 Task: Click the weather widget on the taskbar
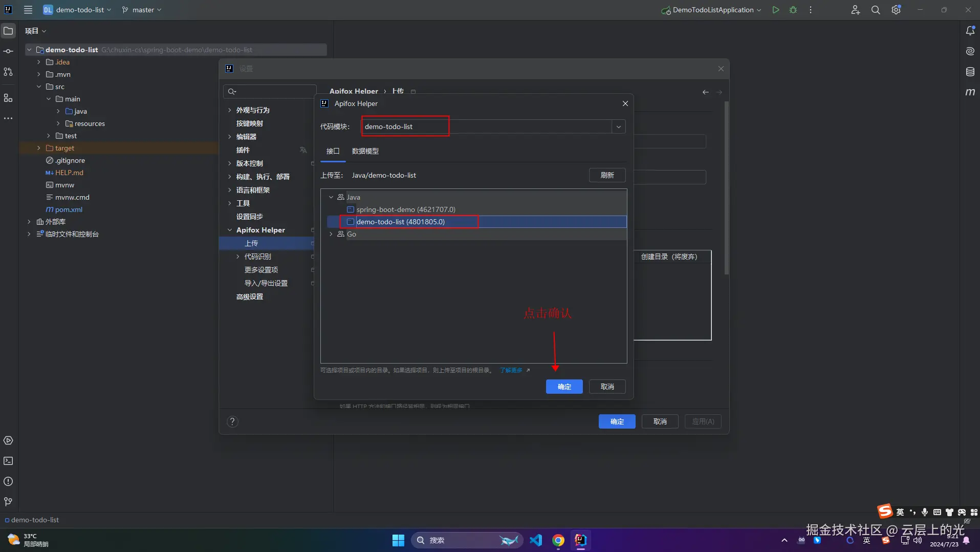[29, 540]
